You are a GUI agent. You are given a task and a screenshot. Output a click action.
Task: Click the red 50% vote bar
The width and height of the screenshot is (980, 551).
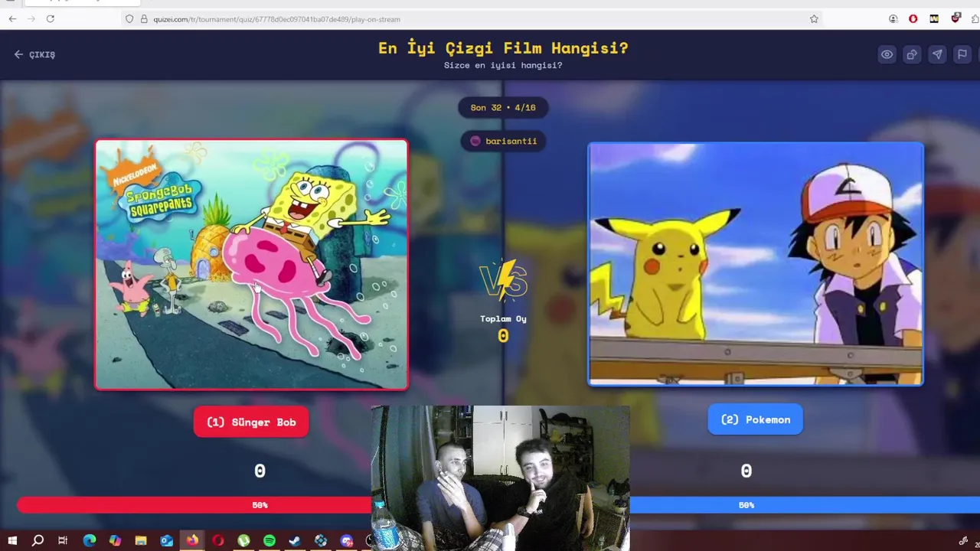click(x=194, y=505)
